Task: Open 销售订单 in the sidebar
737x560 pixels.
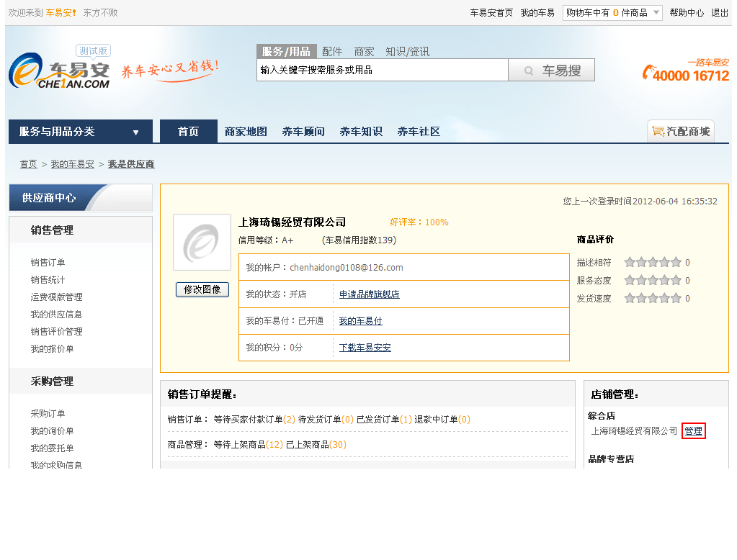Action: [48, 263]
